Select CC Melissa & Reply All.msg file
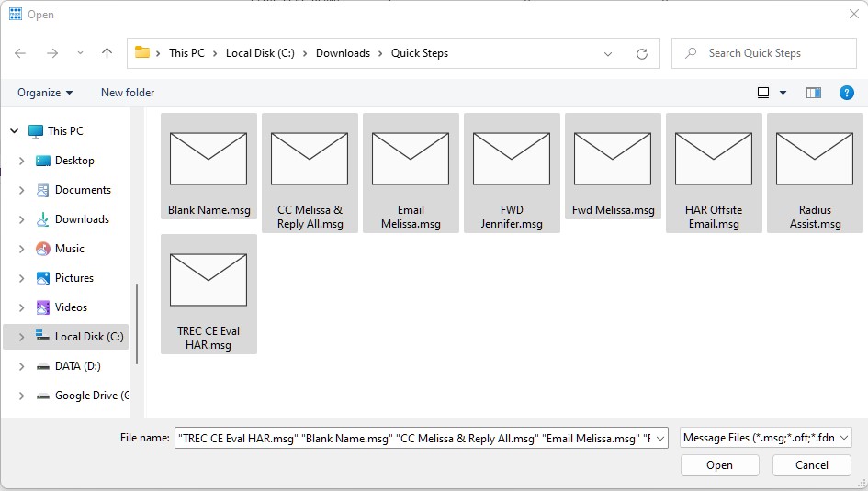This screenshot has height=491, width=868. point(310,173)
